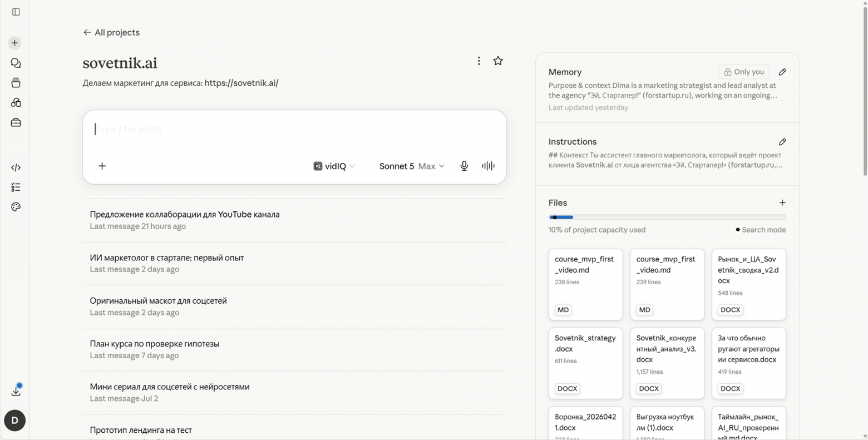Open the Sovetnik_strategy.docx file card
The width and height of the screenshot is (868, 440).
coord(585,363)
